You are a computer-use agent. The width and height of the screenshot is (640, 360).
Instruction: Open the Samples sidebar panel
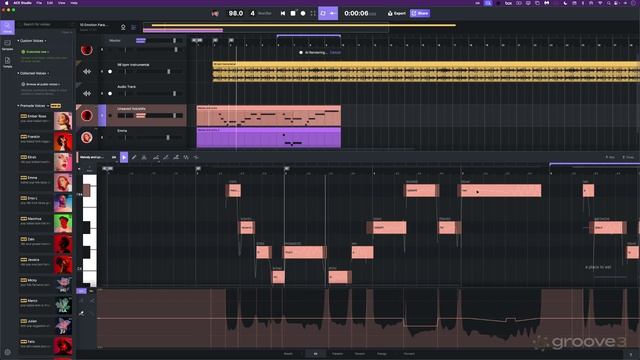point(7,45)
